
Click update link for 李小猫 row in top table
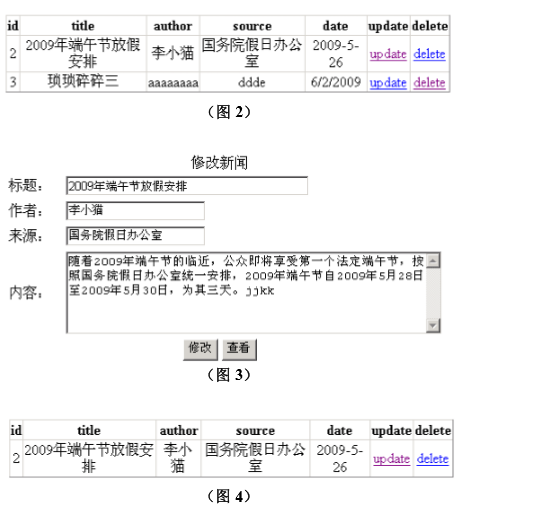click(x=388, y=54)
